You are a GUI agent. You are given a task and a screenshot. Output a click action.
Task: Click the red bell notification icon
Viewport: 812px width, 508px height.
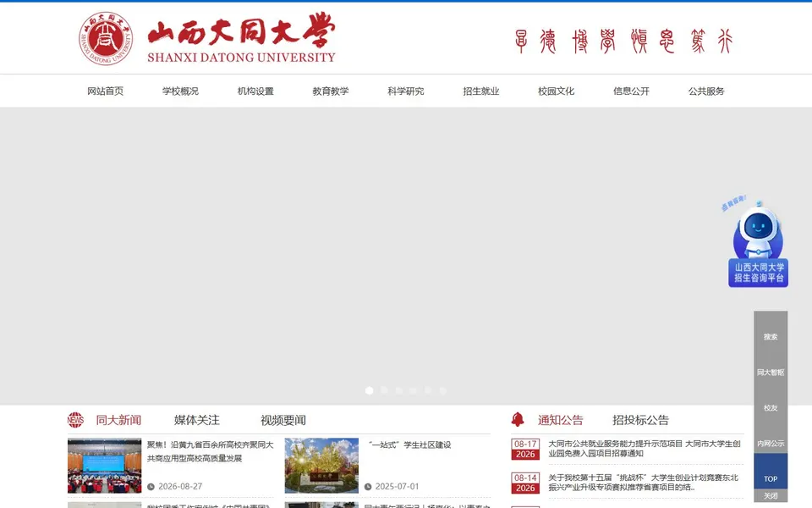[x=518, y=419]
